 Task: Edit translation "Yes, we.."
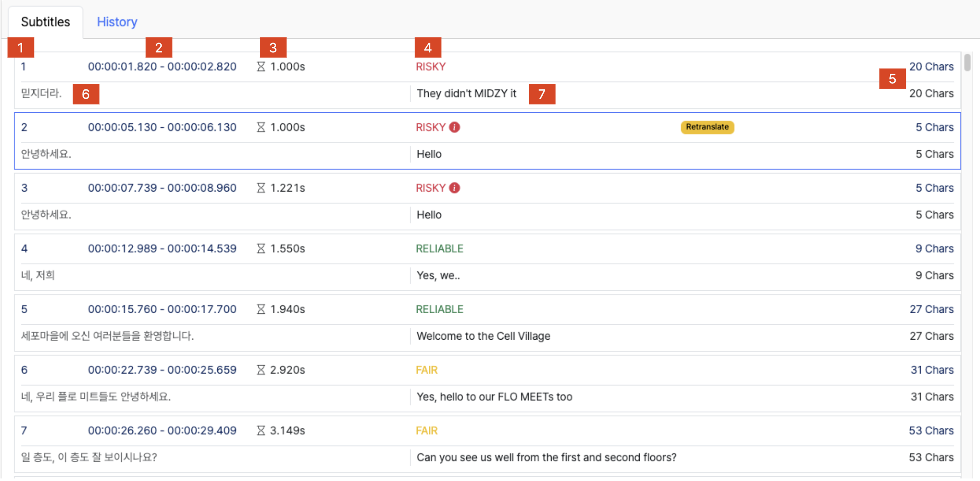pos(439,275)
